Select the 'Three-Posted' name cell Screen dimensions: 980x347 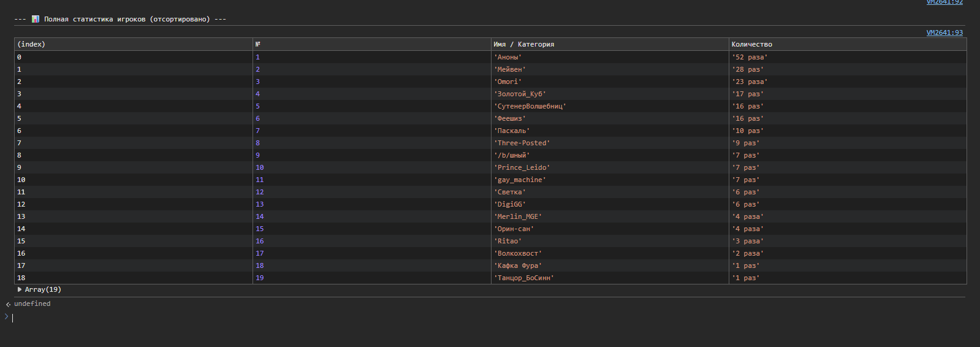[522, 143]
